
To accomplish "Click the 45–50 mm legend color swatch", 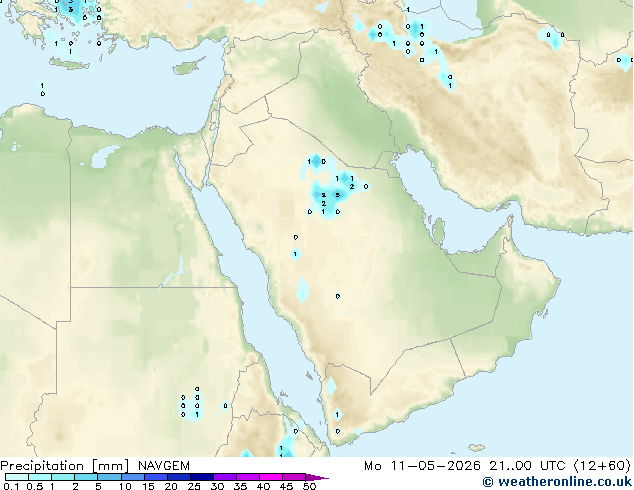I will [x=294, y=477].
